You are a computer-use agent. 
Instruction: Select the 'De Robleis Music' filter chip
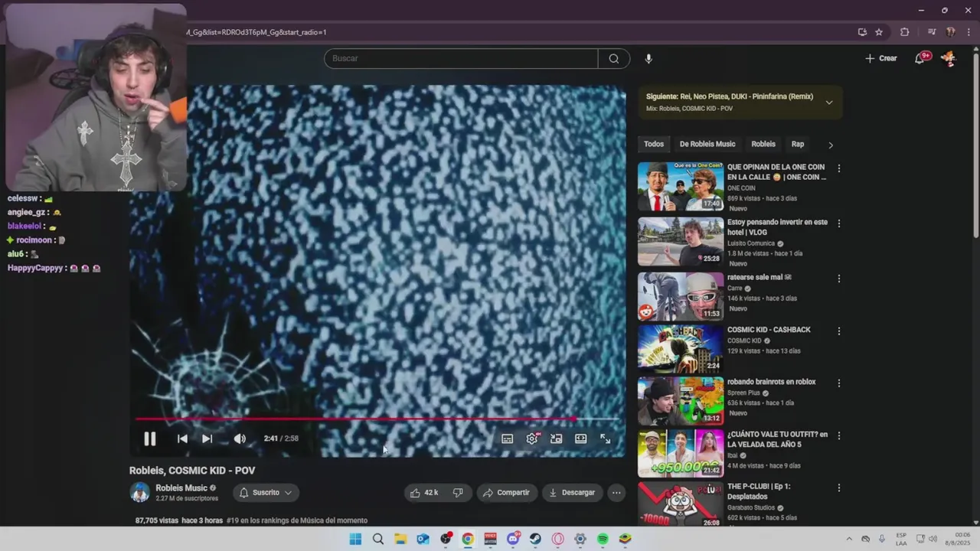(707, 144)
